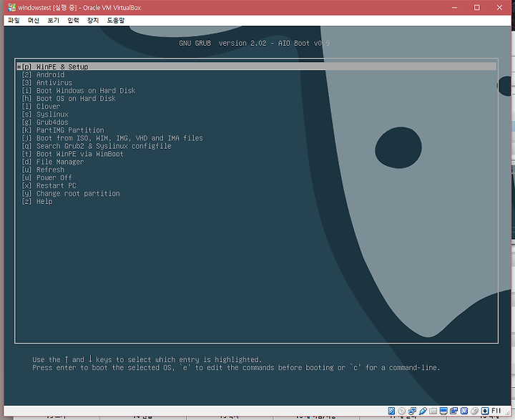Click the CPU virtualization status icon
515x420 pixels.
(464, 411)
